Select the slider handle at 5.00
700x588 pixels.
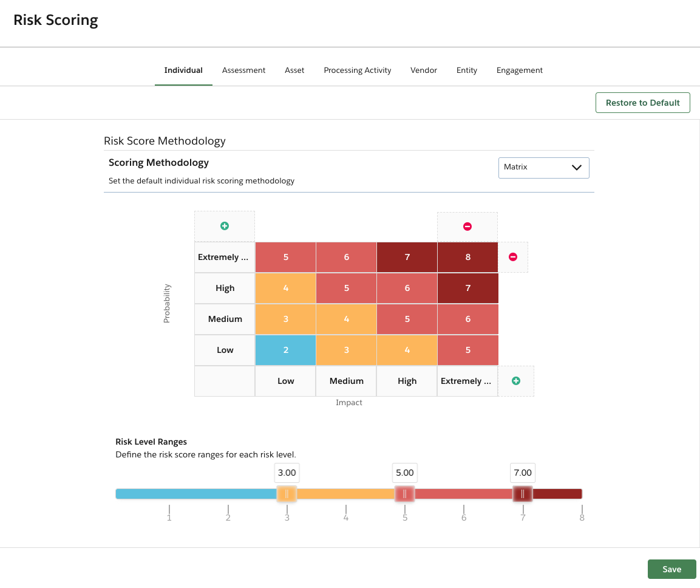(404, 493)
